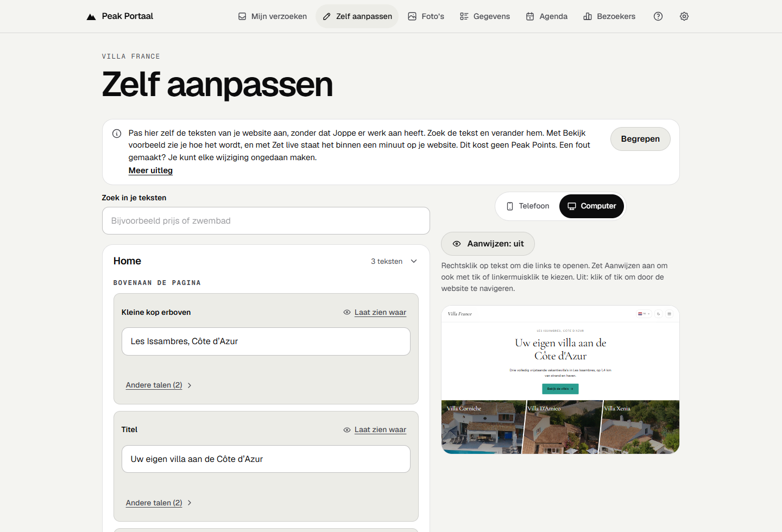Click the eye icon in the Titel card
The height and width of the screenshot is (532, 782).
pos(347,430)
